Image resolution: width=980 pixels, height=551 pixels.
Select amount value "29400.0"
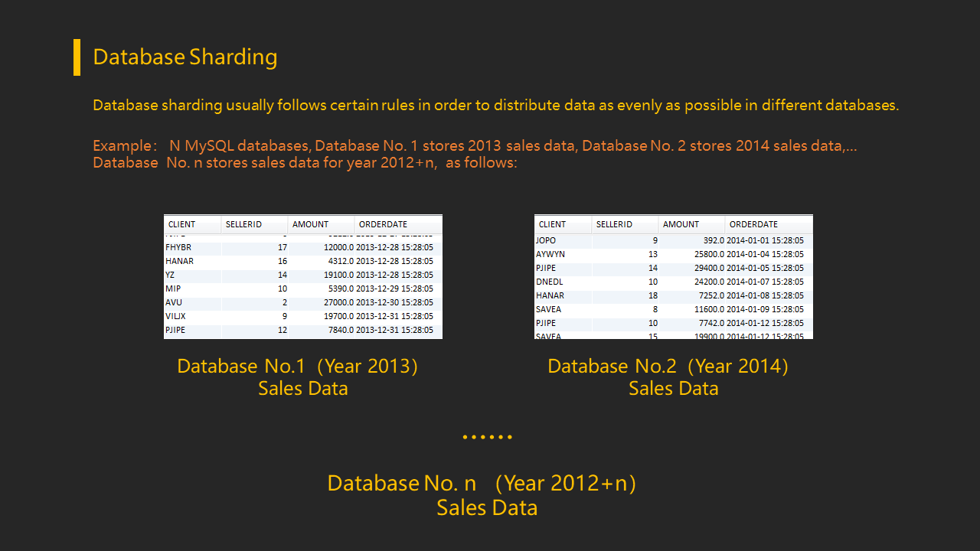pos(707,268)
